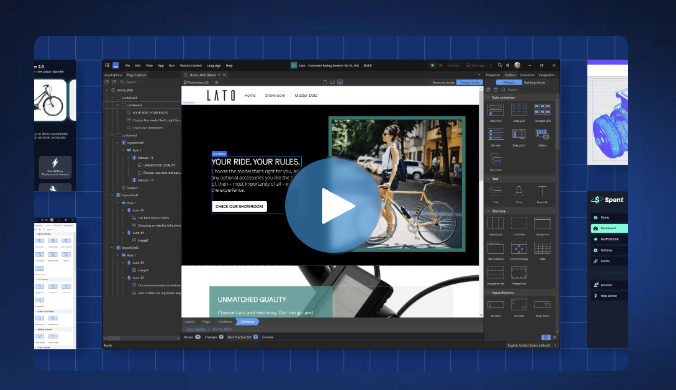Play the video with the large play button
The height and width of the screenshot is (390, 676).
[x=333, y=206]
